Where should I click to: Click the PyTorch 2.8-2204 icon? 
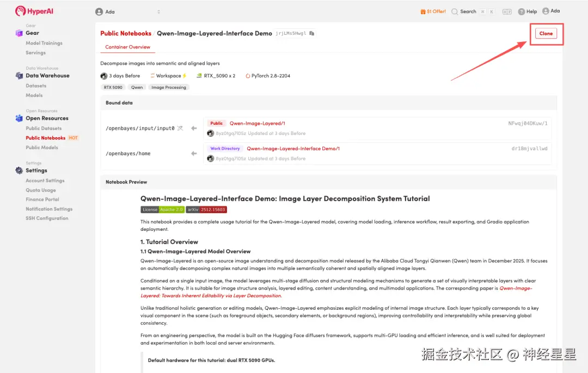(248, 76)
